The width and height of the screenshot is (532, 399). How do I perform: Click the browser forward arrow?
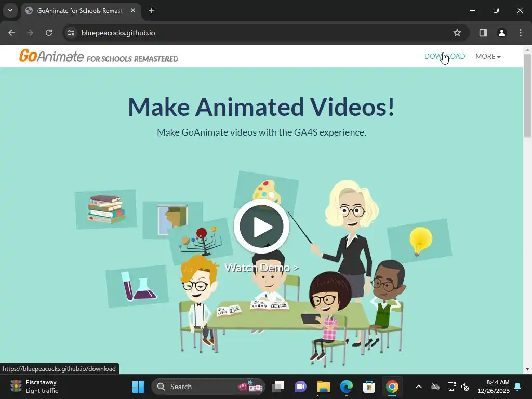tap(30, 33)
